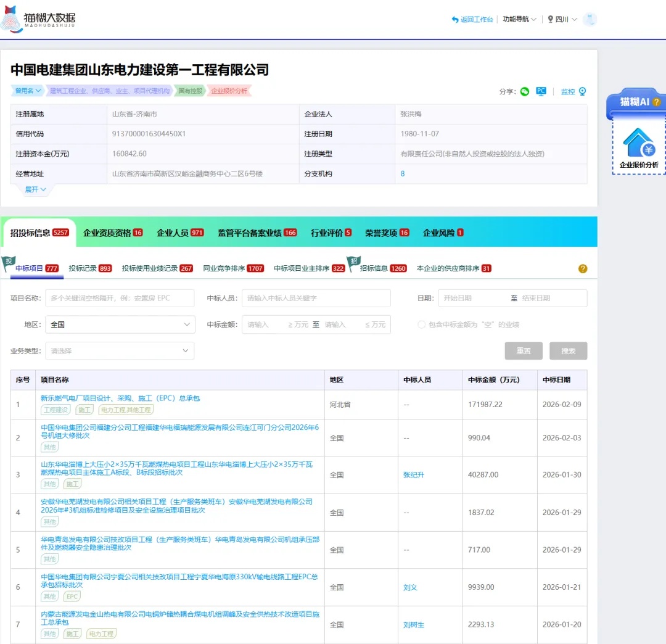This screenshot has height=644, width=666.
Task: Click the 企业报价分析 red tag
Action: (x=229, y=91)
